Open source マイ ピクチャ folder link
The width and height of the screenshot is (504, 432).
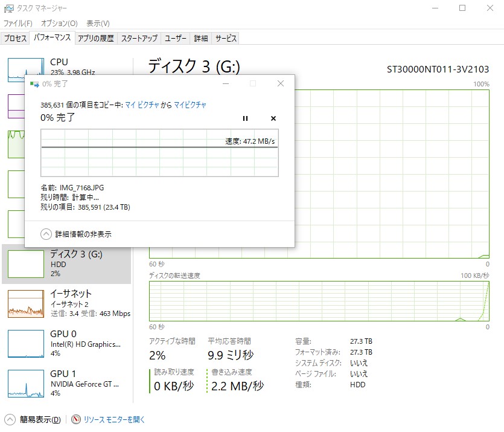click(142, 105)
